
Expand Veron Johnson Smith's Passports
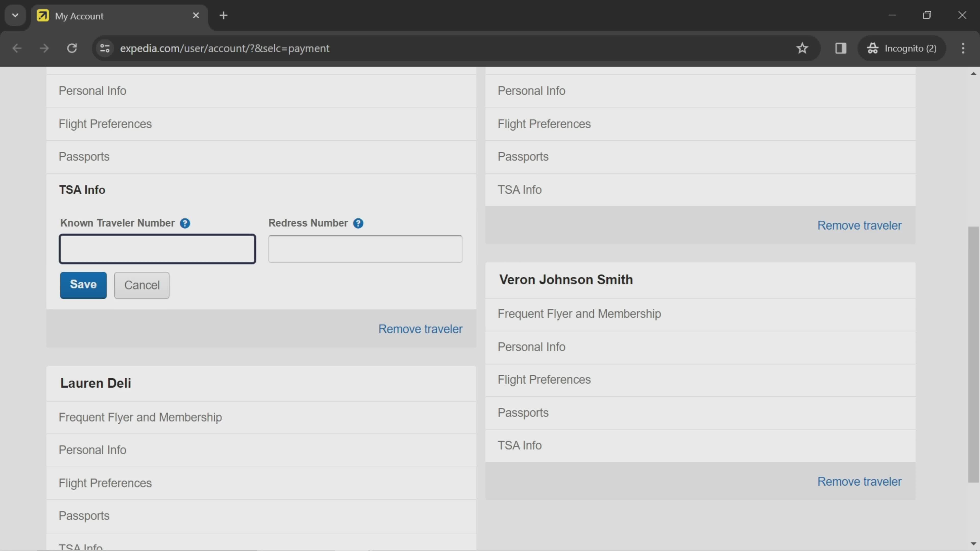pyautogui.click(x=700, y=413)
